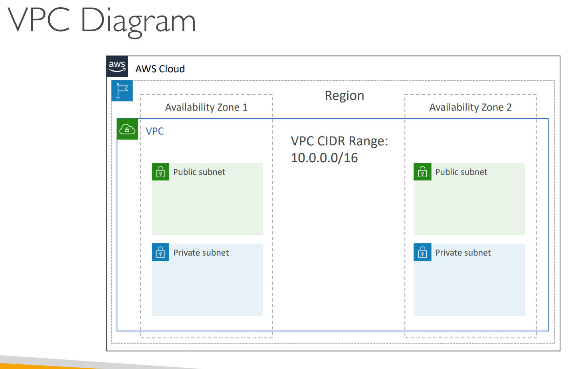Click the "VPC CIDR Range:" text
The image size is (588, 369).
coord(339,141)
